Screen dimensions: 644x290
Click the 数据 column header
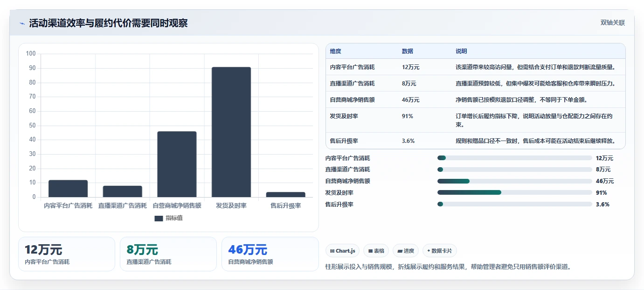pos(407,51)
